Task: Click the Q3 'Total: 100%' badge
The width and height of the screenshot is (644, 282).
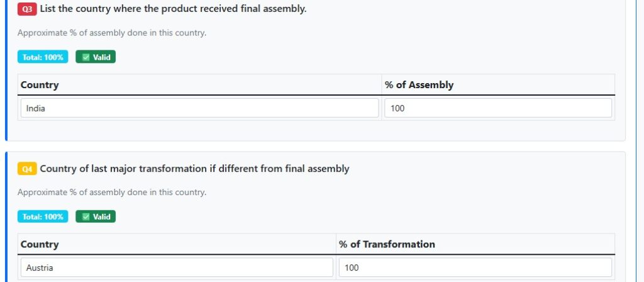Action: tap(43, 57)
